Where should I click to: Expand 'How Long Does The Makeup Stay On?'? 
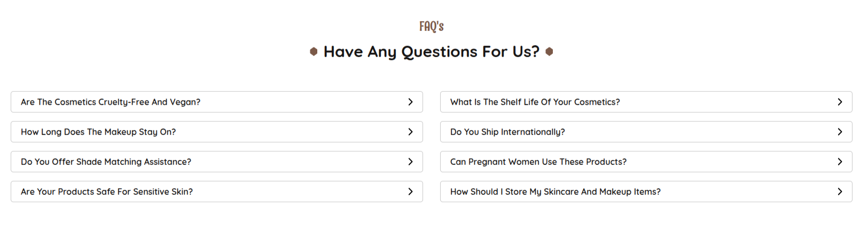(x=98, y=132)
